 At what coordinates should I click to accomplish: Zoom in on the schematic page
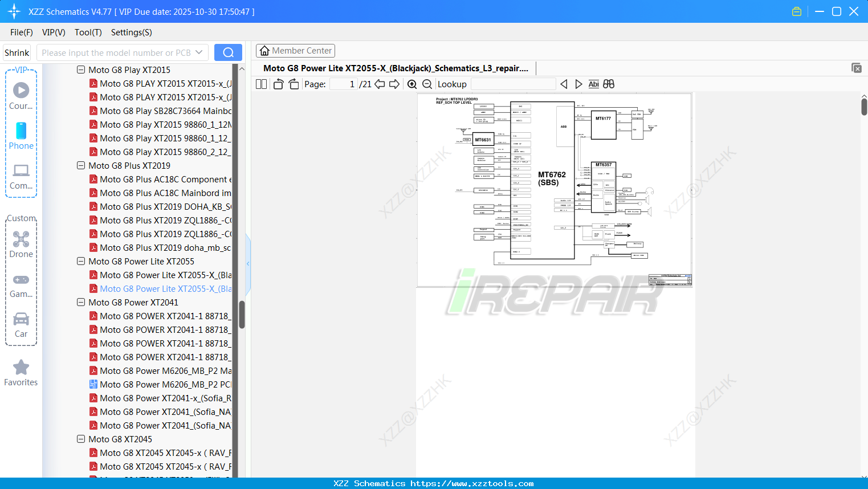(412, 84)
